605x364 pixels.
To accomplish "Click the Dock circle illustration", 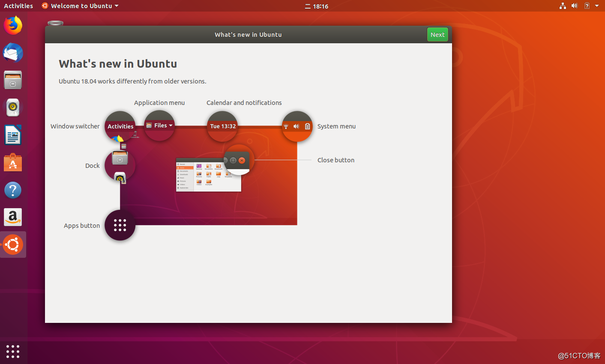I will pos(120,165).
